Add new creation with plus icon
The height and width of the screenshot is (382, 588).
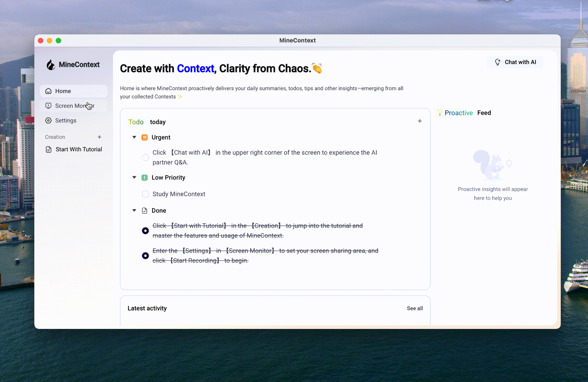click(x=99, y=137)
